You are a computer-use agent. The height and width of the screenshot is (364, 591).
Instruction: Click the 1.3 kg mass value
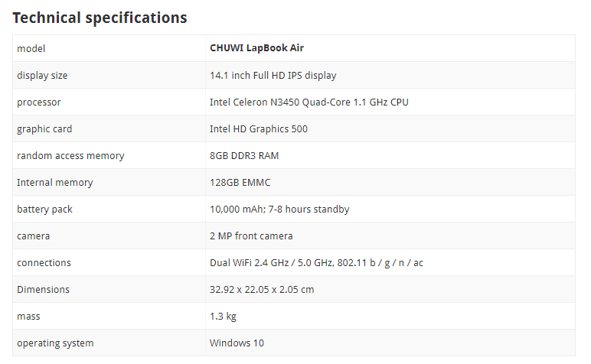click(x=223, y=316)
